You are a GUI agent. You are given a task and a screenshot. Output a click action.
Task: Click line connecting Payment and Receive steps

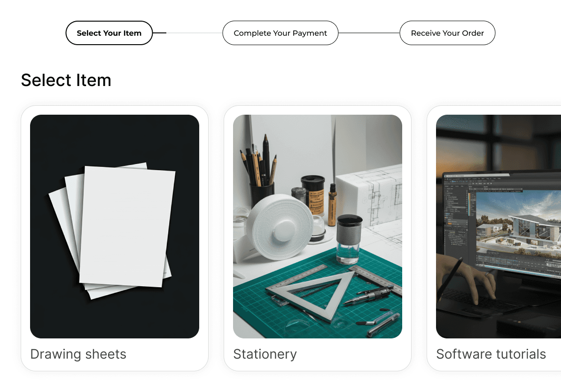pos(369,33)
